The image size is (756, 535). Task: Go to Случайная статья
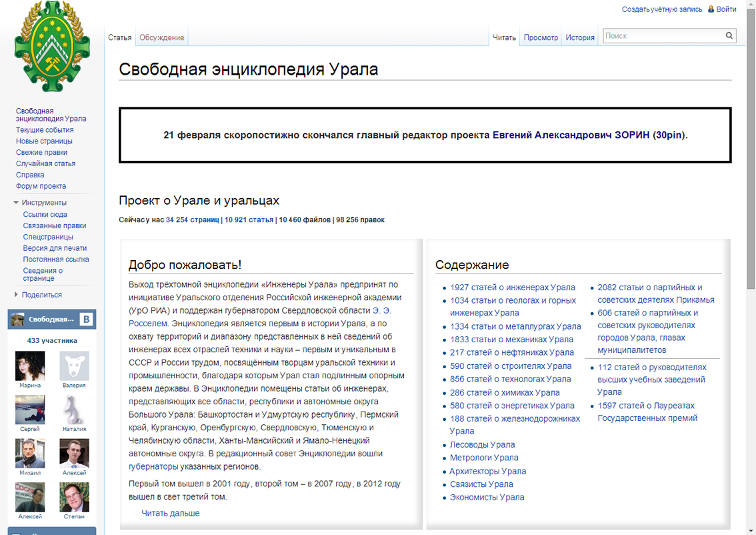pos(45,163)
